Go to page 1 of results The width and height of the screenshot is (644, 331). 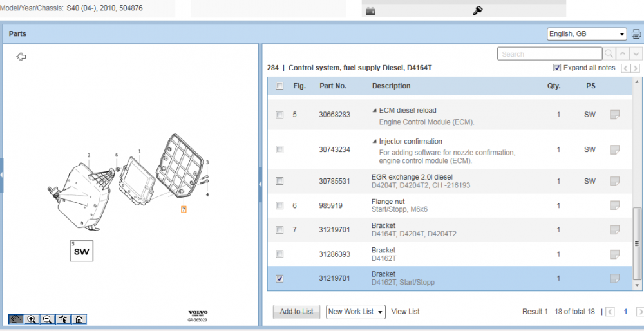click(x=625, y=312)
